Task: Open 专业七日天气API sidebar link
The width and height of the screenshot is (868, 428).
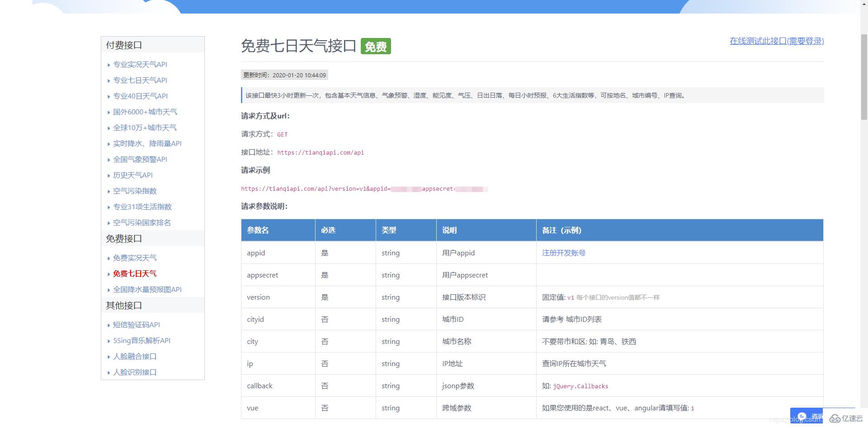Action: [140, 80]
